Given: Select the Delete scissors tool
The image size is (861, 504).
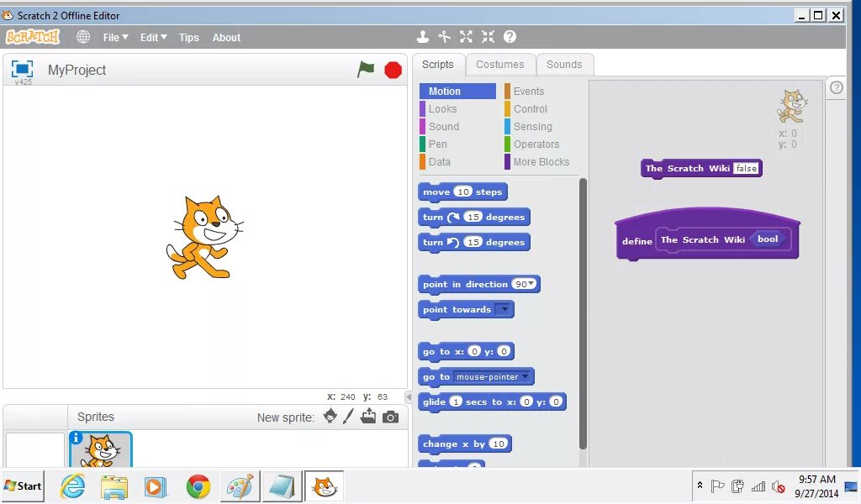Looking at the screenshot, I should click(x=444, y=37).
